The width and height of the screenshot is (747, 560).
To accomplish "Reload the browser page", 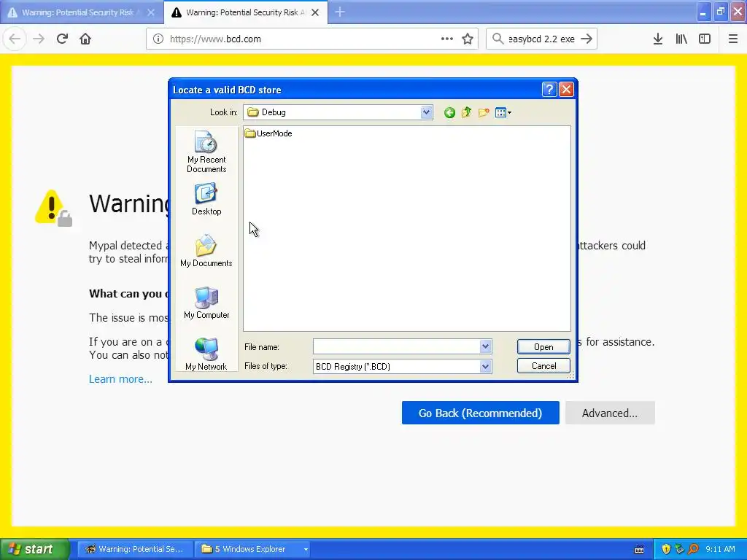I will click(x=62, y=39).
